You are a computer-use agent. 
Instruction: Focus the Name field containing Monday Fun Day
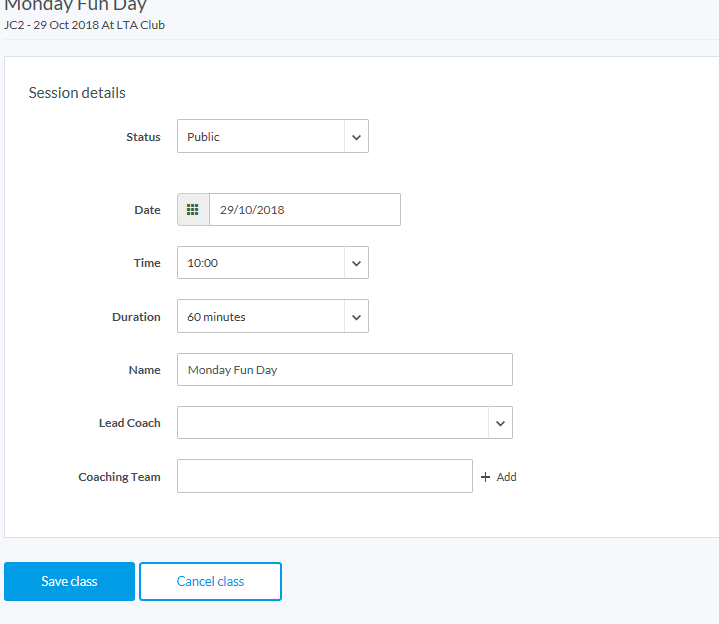click(344, 370)
